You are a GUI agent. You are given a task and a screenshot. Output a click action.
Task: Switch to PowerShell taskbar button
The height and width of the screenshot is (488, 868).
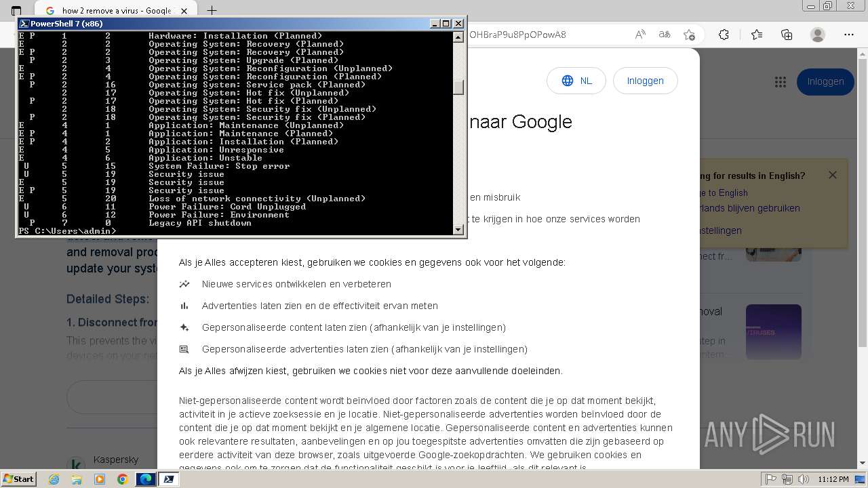pos(169,479)
